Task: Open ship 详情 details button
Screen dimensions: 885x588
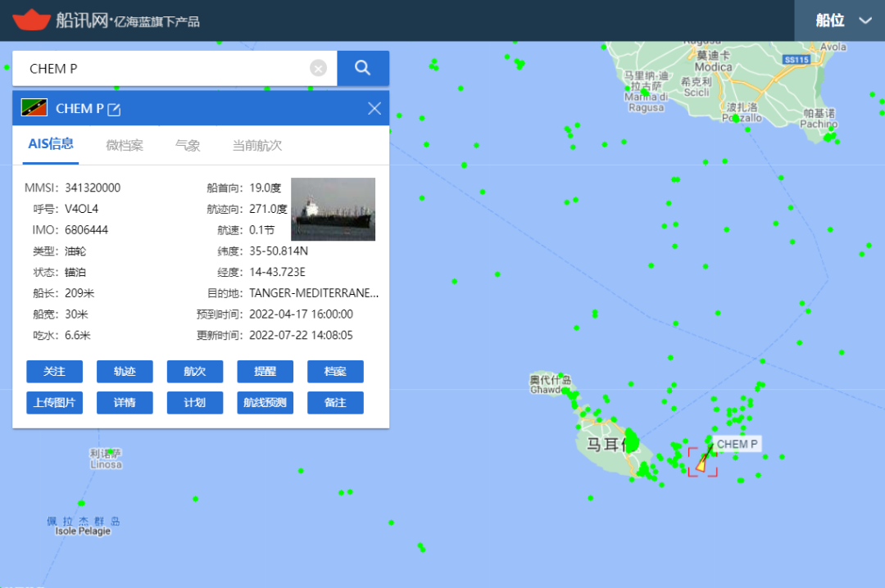Action: pyautogui.click(x=125, y=403)
